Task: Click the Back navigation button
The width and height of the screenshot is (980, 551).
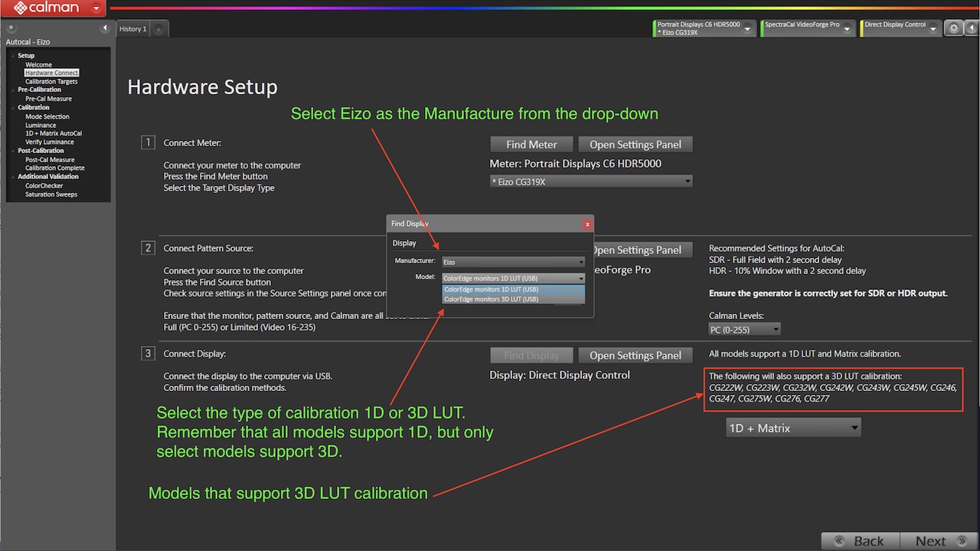Action: tap(860, 541)
